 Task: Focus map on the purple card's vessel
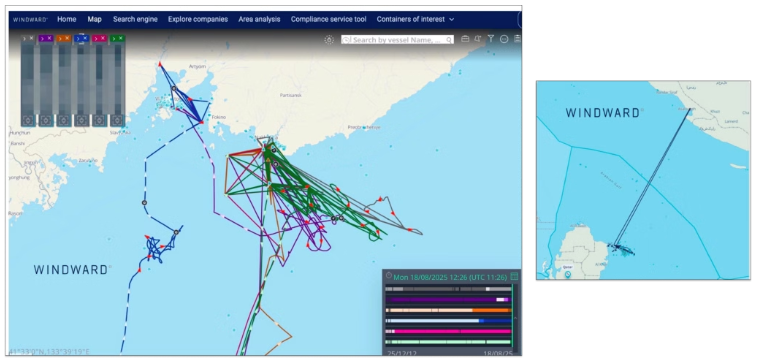tap(46, 120)
